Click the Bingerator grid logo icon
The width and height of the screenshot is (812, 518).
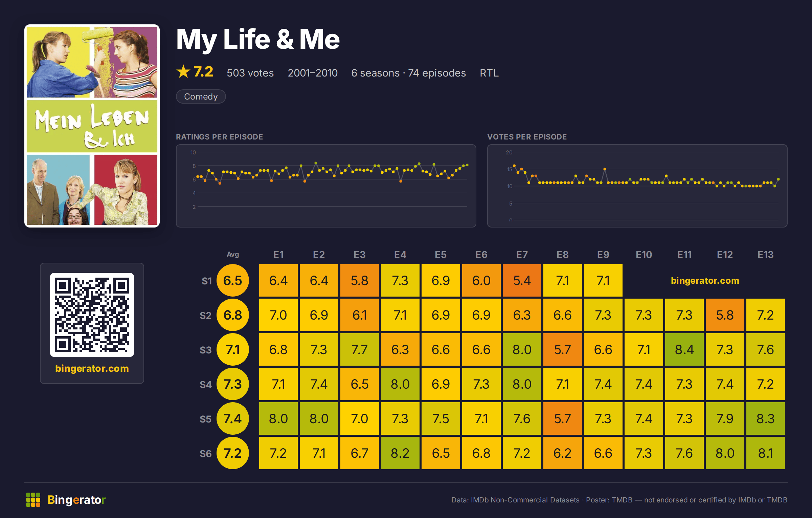pos(33,500)
